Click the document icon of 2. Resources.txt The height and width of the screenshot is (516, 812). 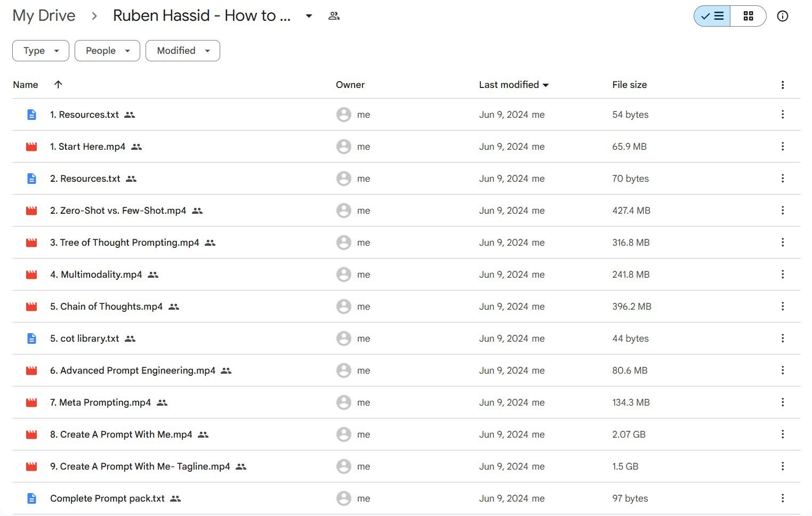tap(31, 179)
